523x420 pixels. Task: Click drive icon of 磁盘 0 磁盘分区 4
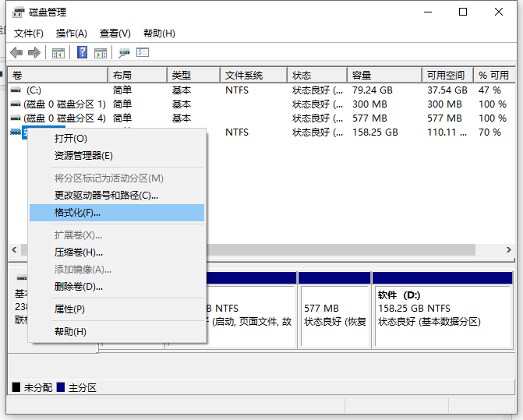(16, 118)
